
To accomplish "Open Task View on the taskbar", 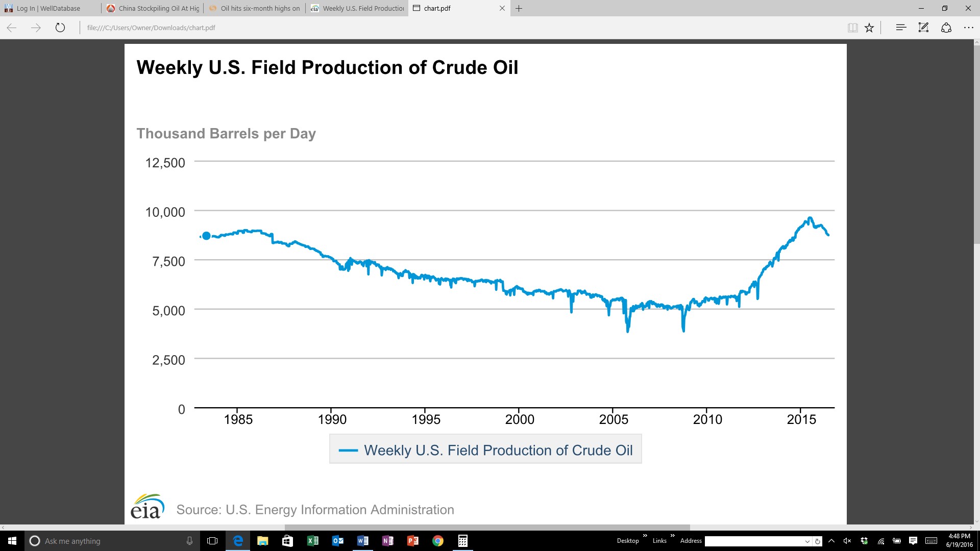I will (x=212, y=541).
